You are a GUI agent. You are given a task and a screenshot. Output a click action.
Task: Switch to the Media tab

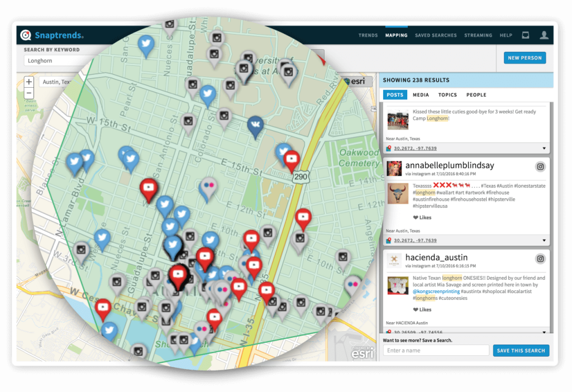click(x=421, y=95)
